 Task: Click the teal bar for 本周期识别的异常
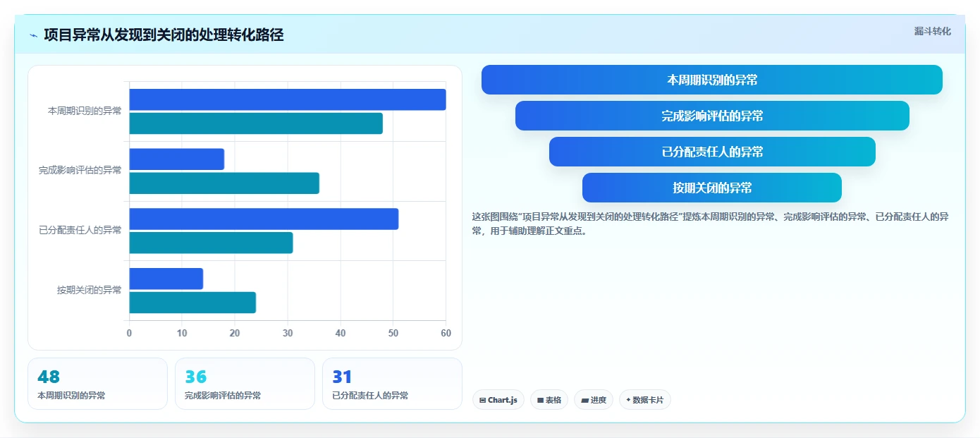click(x=256, y=123)
